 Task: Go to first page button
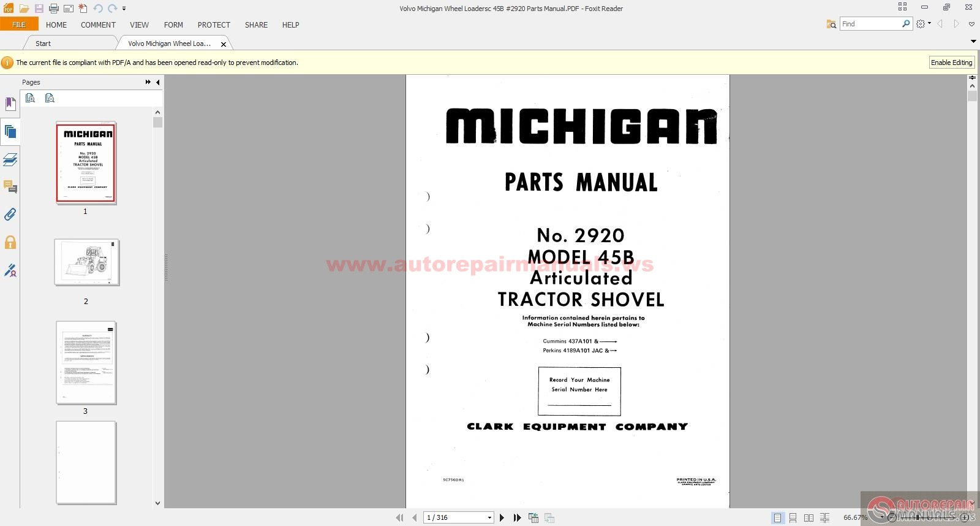tap(400, 517)
